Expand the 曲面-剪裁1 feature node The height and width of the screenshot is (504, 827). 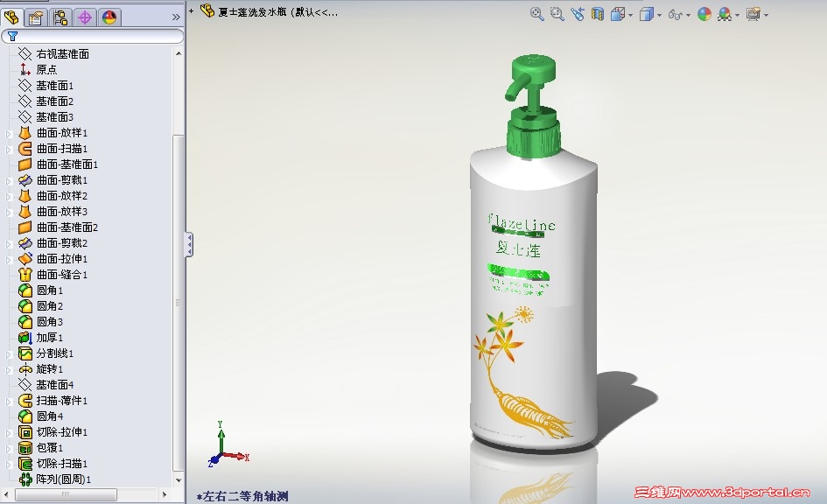click(9, 181)
